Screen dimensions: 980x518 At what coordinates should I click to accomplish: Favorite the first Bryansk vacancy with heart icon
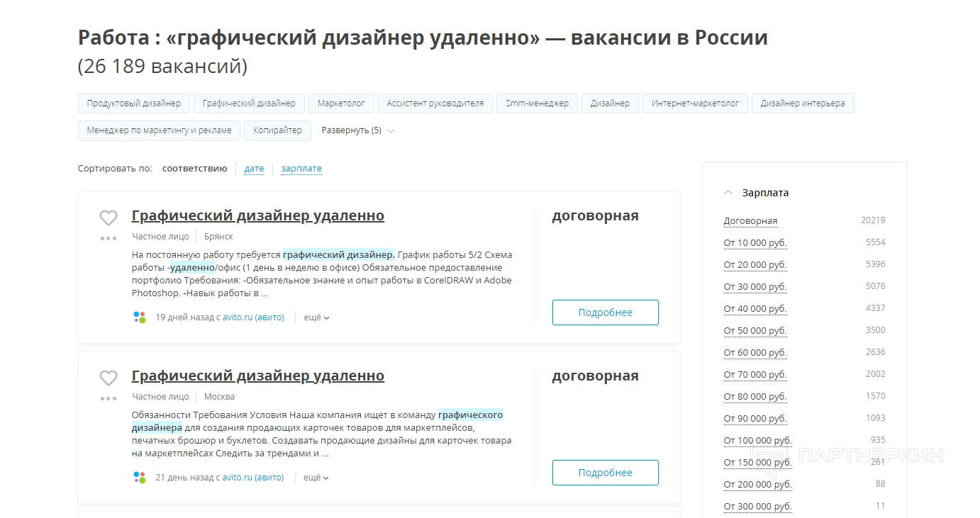(x=108, y=218)
